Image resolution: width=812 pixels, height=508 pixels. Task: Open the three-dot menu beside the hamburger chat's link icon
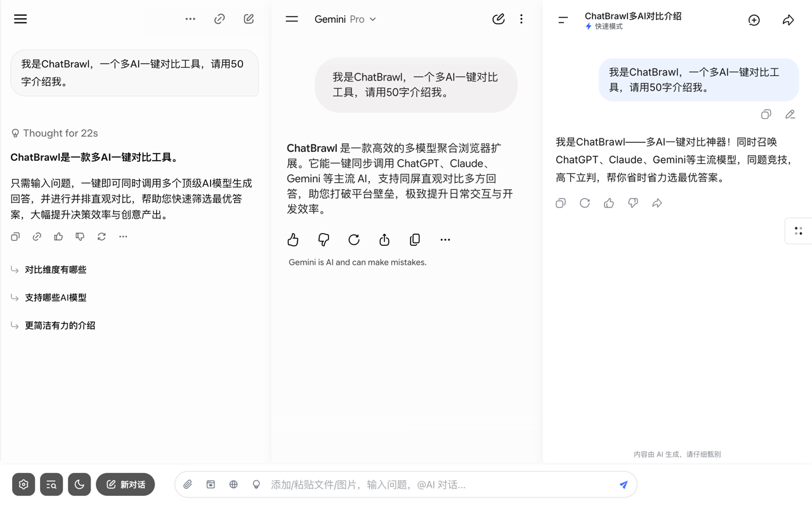[190, 19]
